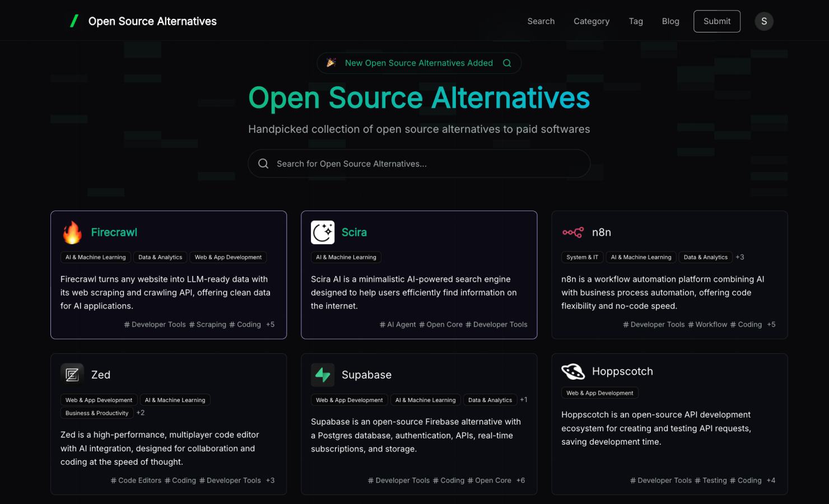Select Supabase's Data & Analytics category

pyautogui.click(x=490, y=400)
